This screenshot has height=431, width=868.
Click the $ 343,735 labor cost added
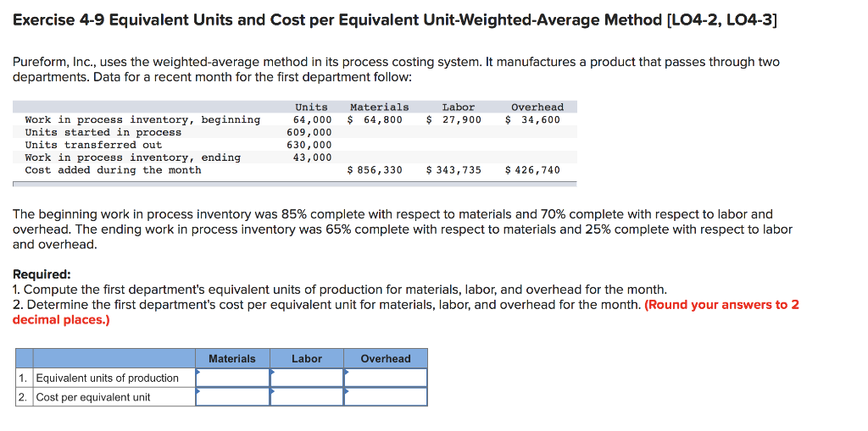(454, 170)
